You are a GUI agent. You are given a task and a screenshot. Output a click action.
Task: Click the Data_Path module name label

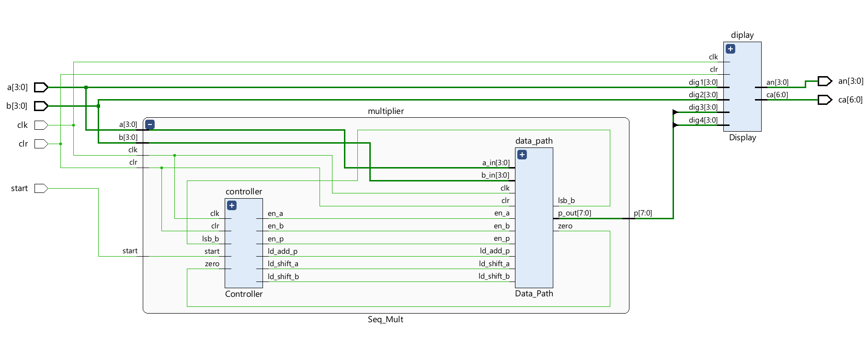[534, 293]
